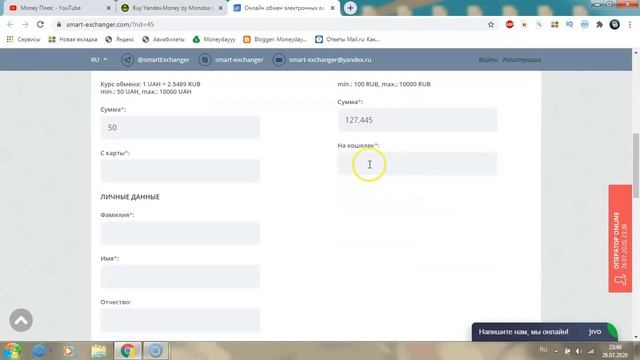Screen dimensions: 640x360
Task: Click the page vertical scrollbar thumb
Action: pos(636,165)
